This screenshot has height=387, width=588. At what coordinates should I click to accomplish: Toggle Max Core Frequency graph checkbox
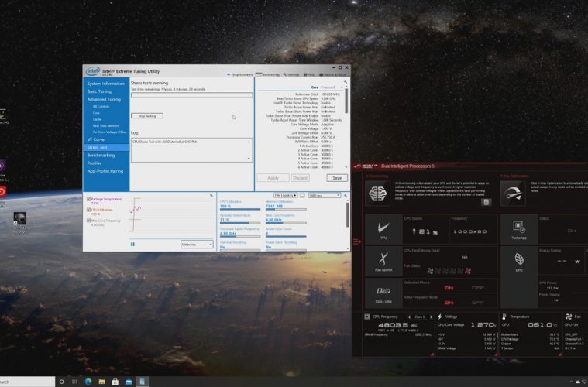[x=89, y=221]
